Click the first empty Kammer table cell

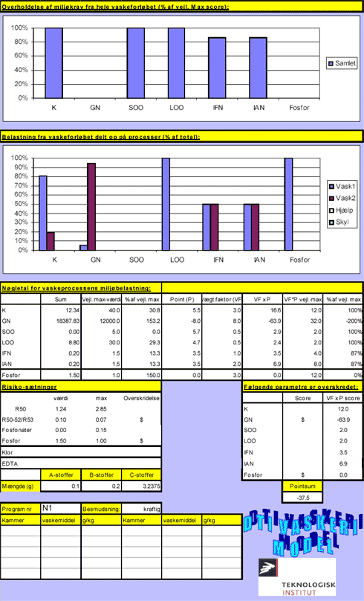20,530
